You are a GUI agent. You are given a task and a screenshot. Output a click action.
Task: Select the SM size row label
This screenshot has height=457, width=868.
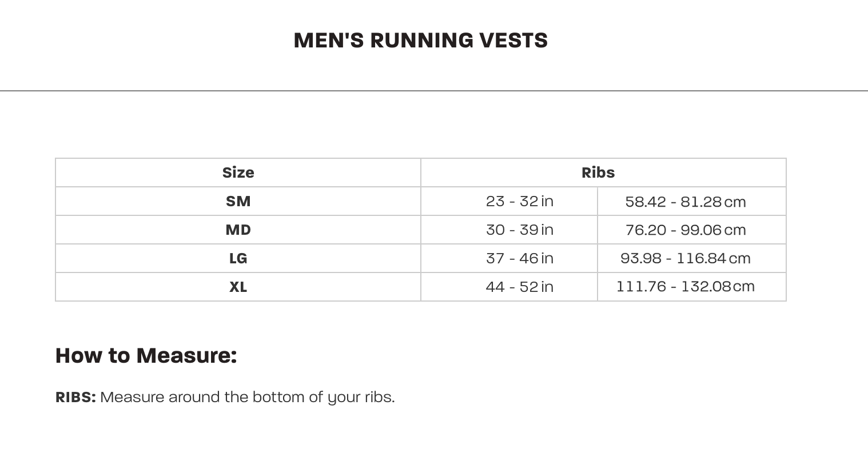click(238, 201)
